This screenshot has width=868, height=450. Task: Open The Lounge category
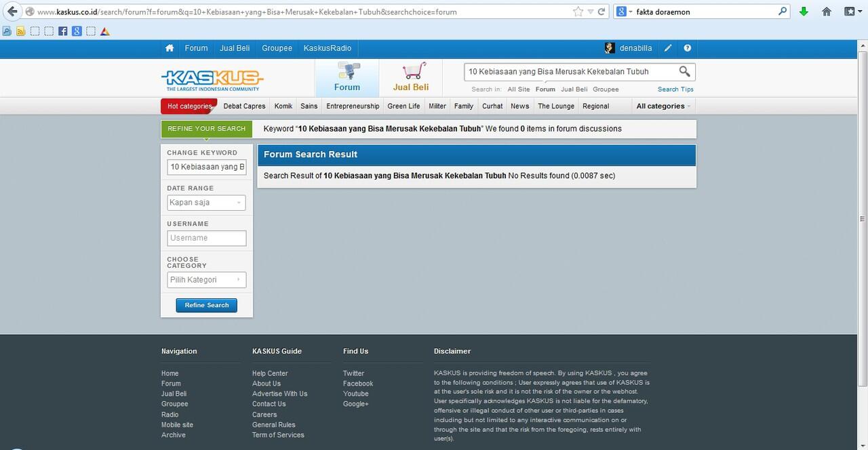click(x=556, y=106)
